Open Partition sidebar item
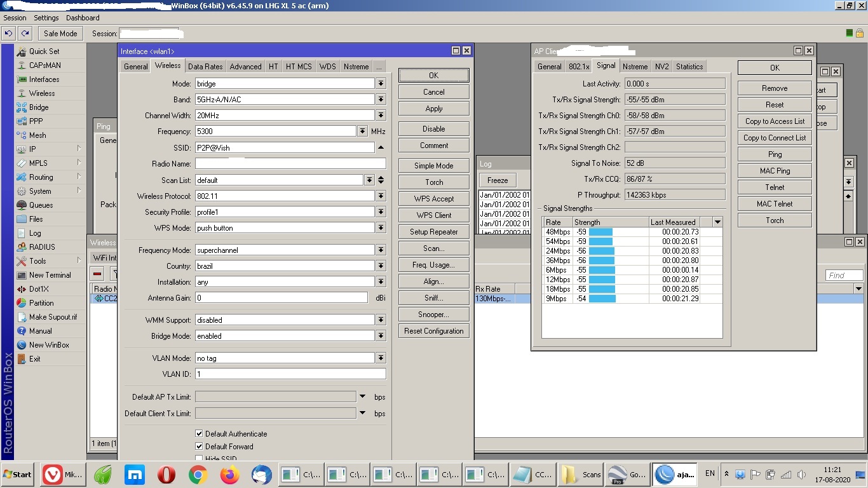 click(x=41, y=303)
